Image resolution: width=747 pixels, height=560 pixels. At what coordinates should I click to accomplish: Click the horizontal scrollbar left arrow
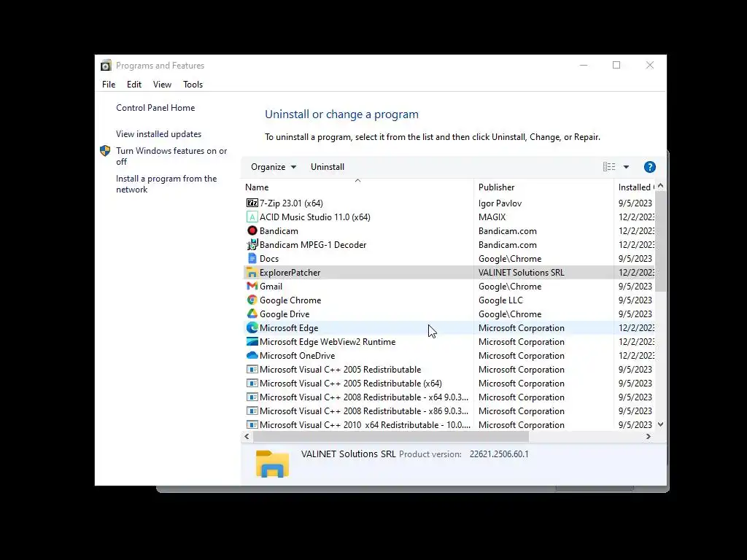[247, 436]
